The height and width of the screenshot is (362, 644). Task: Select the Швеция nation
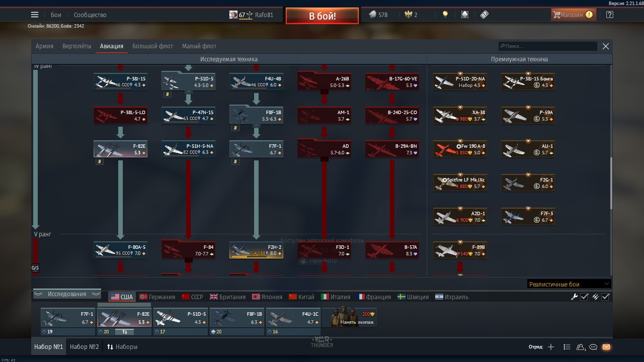coord(413,297)
